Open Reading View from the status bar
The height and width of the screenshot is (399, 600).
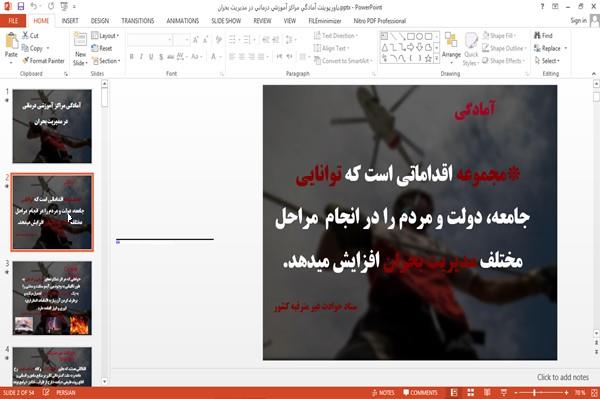487,392
